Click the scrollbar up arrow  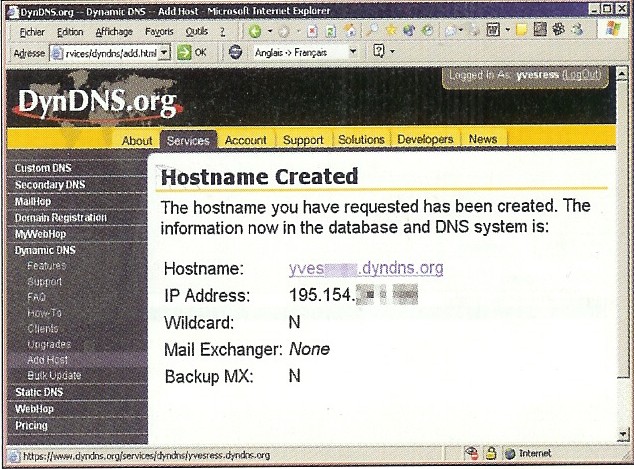623,73
